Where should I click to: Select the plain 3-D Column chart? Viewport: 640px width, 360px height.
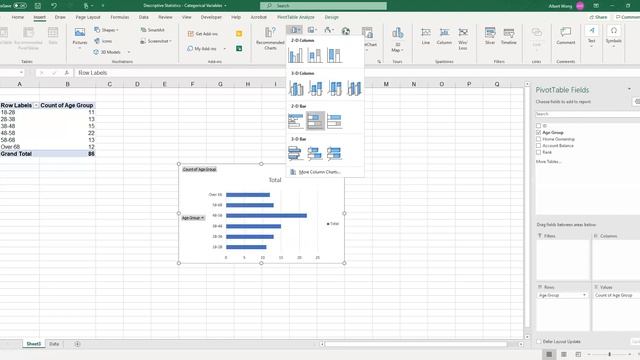coord(354,88)
